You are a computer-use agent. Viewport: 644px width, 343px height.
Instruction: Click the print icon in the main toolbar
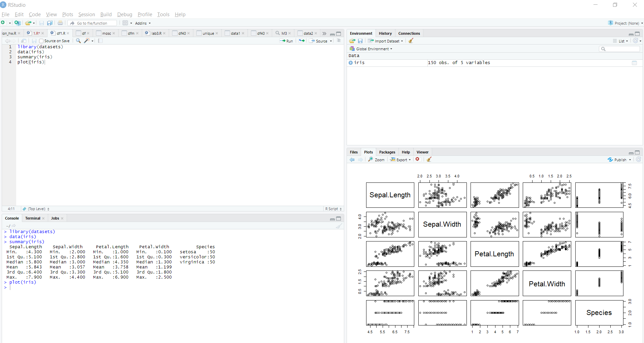click(60, 23)
